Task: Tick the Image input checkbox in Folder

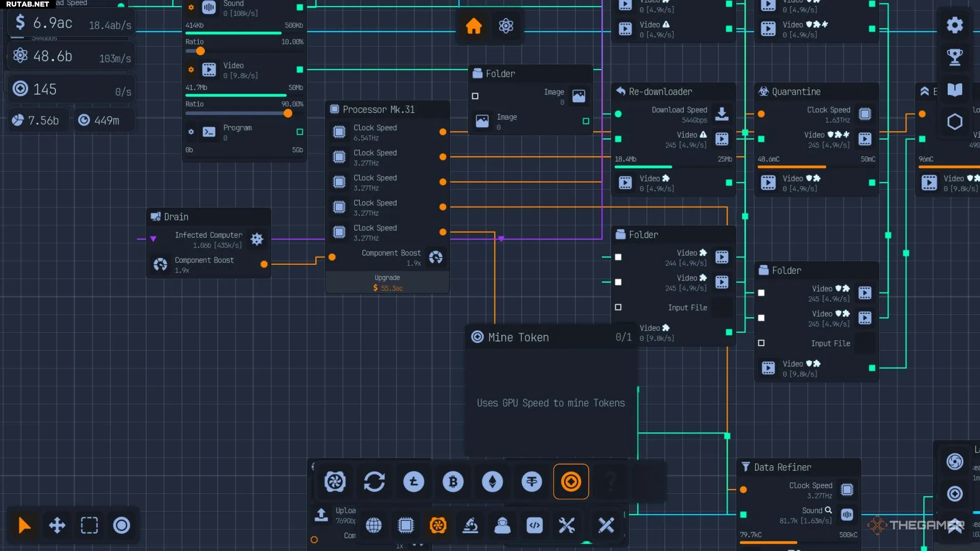Action: (475, 96)
